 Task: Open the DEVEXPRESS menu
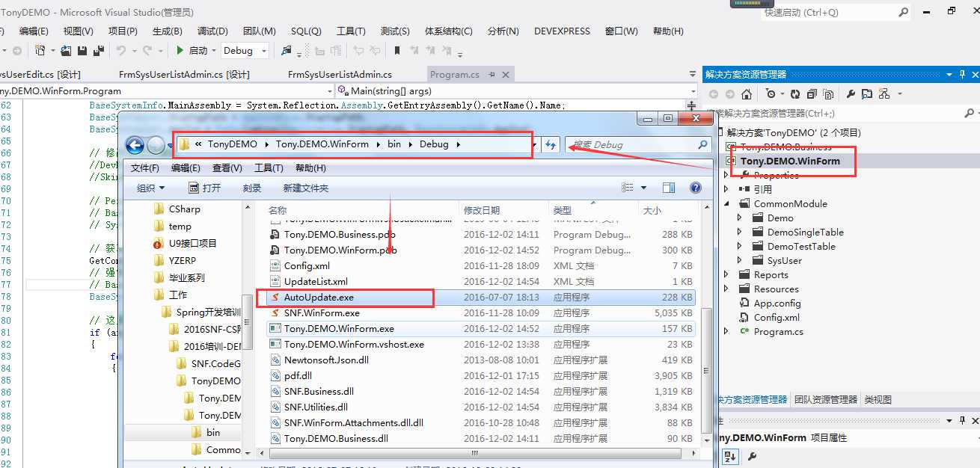[562, 31]
